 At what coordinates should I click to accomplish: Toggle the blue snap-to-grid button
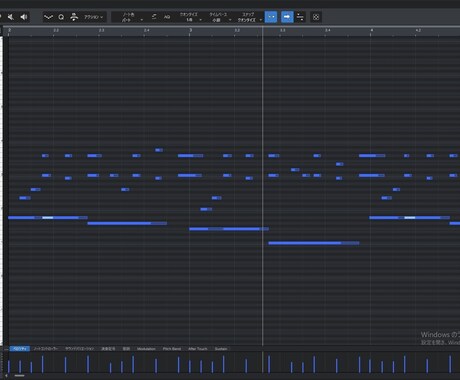point(271,17)
